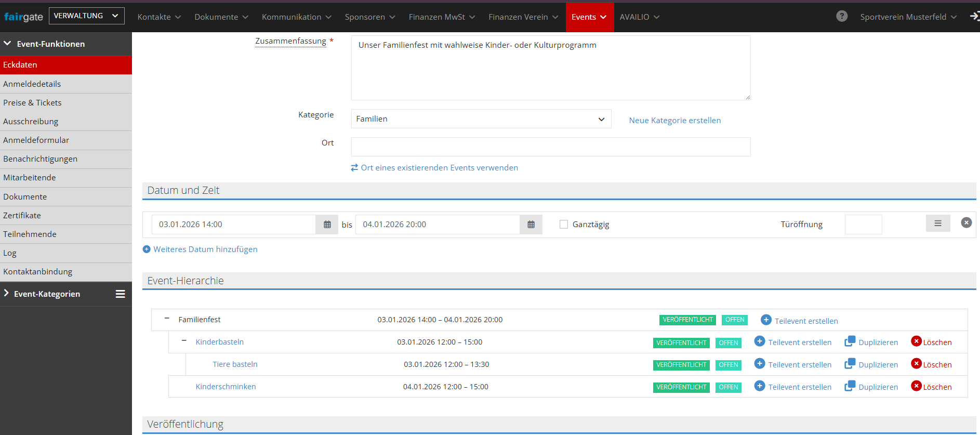980x435 pixels.
Task: Open Event-Kategorien list menu icon
Action: 120,294
